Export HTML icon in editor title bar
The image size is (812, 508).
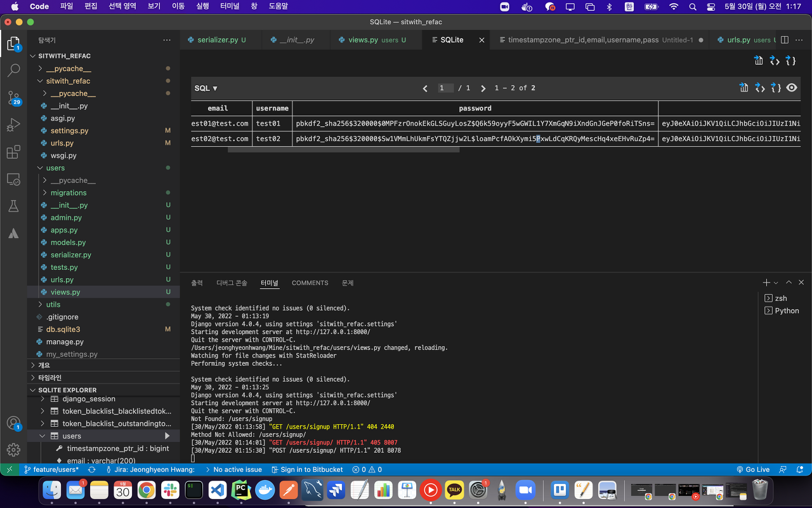click(x=775, y=61)
